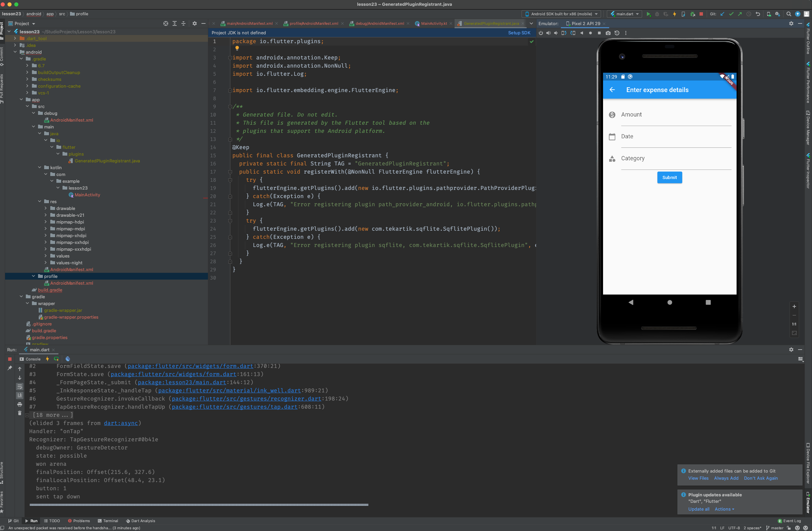Viewport: 812px width, 531px height.
Task: Switch to MainActivity.kt editor tab
Action: (x=434, y=23)
